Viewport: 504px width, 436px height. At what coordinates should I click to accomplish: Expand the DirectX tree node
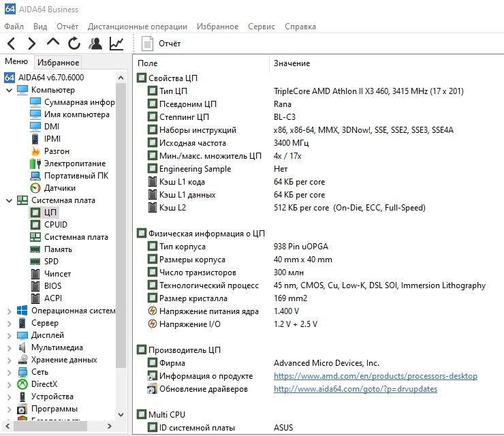pyautogui.click(x=10, y=384)
